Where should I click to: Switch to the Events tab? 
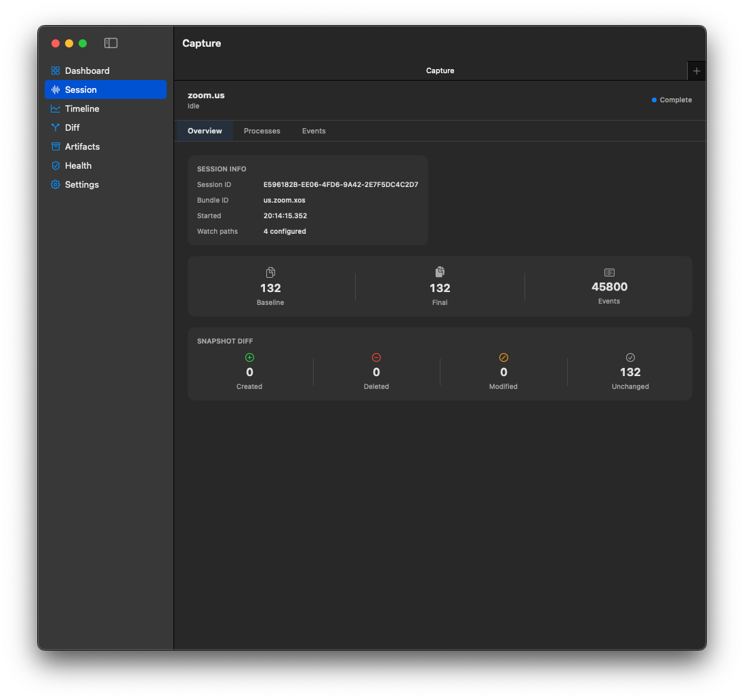click(314, 131)
